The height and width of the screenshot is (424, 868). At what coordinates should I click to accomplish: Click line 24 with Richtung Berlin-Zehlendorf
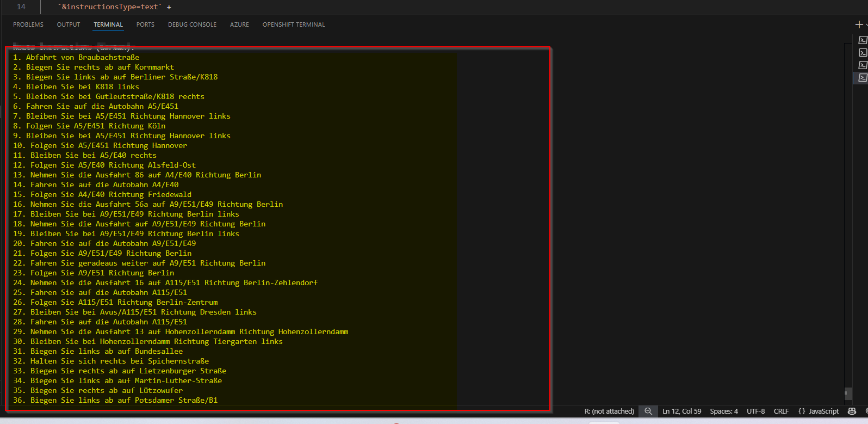(x=165, y=282)
